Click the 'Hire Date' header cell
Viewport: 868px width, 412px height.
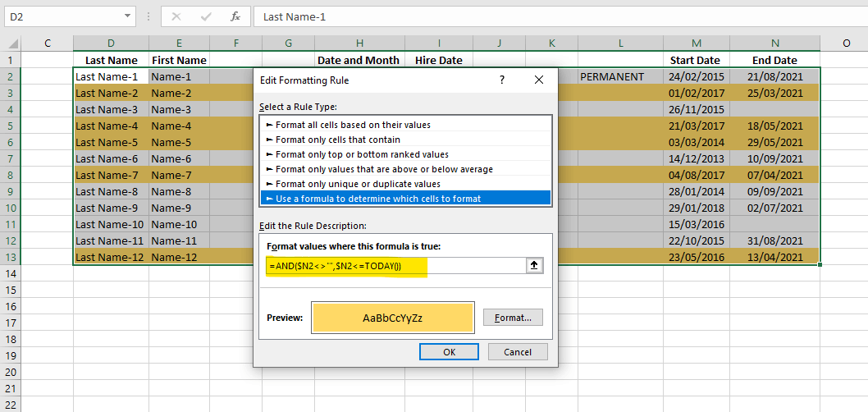[x=439, y=61]
